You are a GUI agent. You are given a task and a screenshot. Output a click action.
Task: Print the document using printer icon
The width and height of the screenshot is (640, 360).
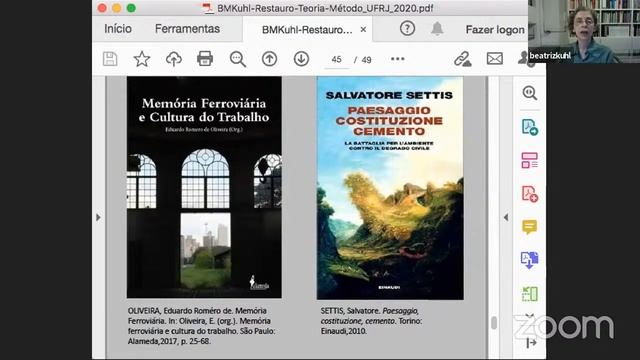pyautogui.click(x=205, y=59)
